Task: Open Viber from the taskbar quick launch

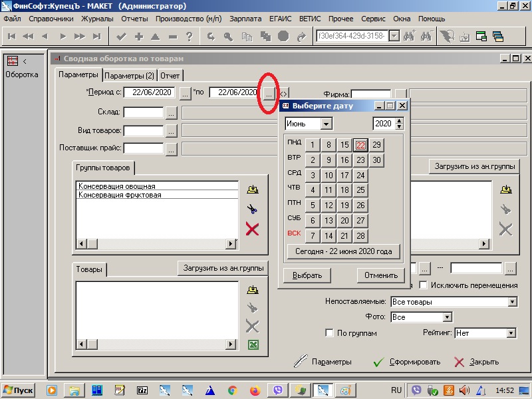Action: 277,390
